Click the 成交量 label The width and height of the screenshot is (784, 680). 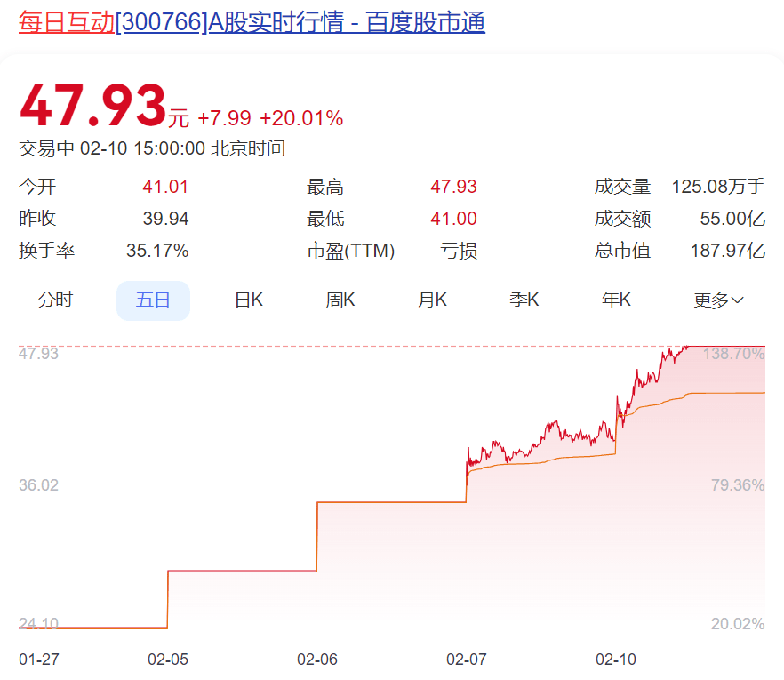[622, 187]
